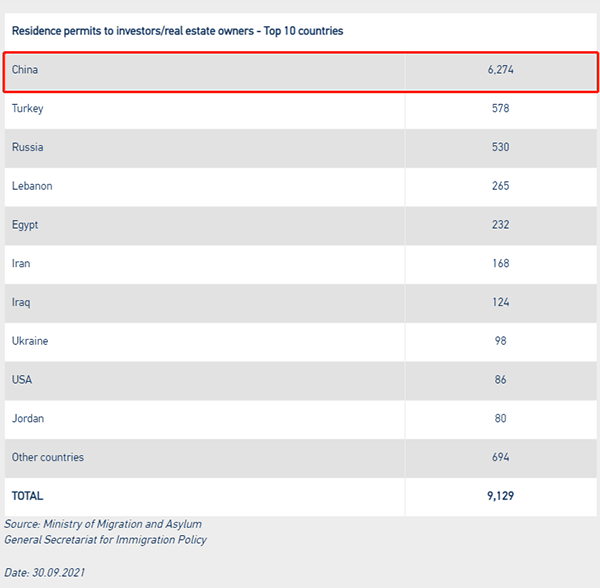
Task: Click the 6,274 value for China
Action: coord(500,70)
